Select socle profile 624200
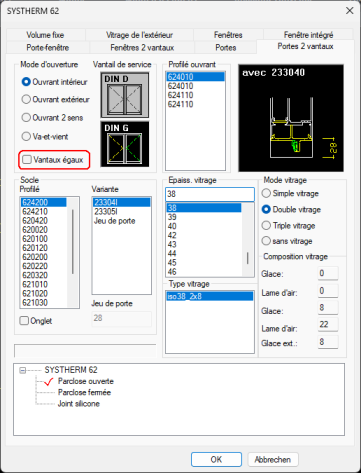Screen dimensions: 361x473 click(x=44, y=202)
